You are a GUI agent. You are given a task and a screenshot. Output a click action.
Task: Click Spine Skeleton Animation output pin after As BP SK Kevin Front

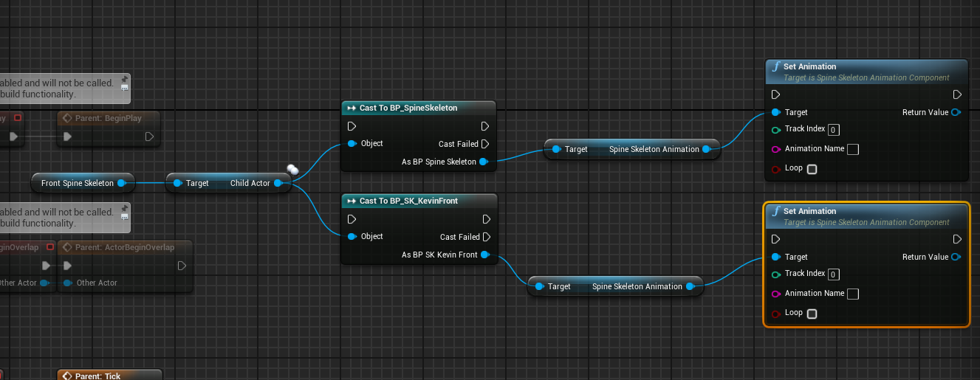[x=691, y=286]
